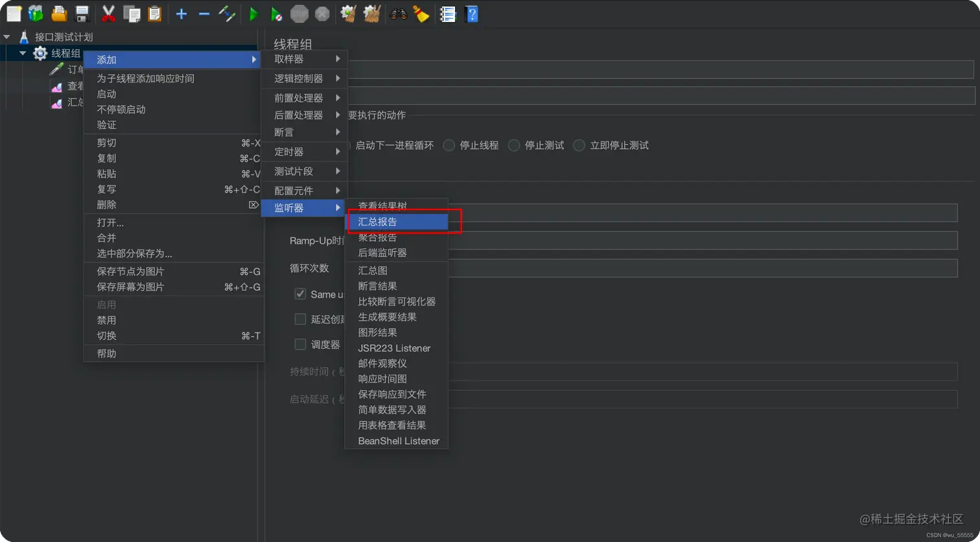Screen dimensions: 980x542
Task: Open the 配置元件 submenu
Action: [x=305, y=190]
